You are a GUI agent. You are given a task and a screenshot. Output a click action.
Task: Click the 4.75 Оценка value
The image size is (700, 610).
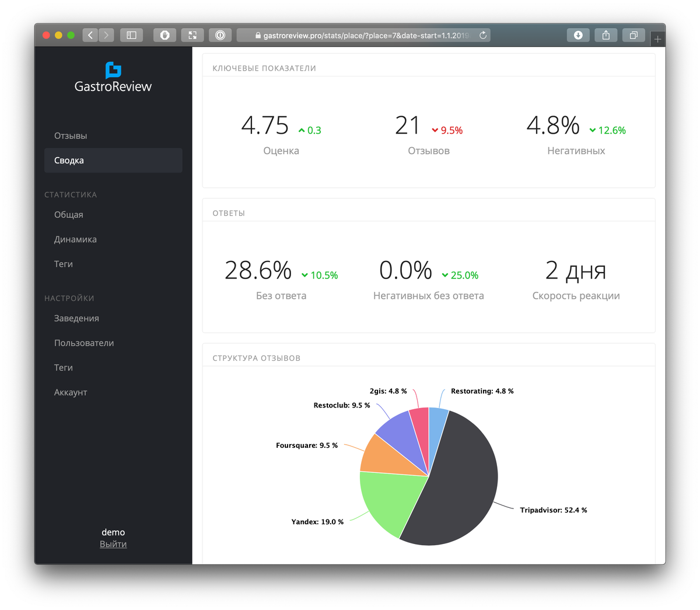point(265,126)
